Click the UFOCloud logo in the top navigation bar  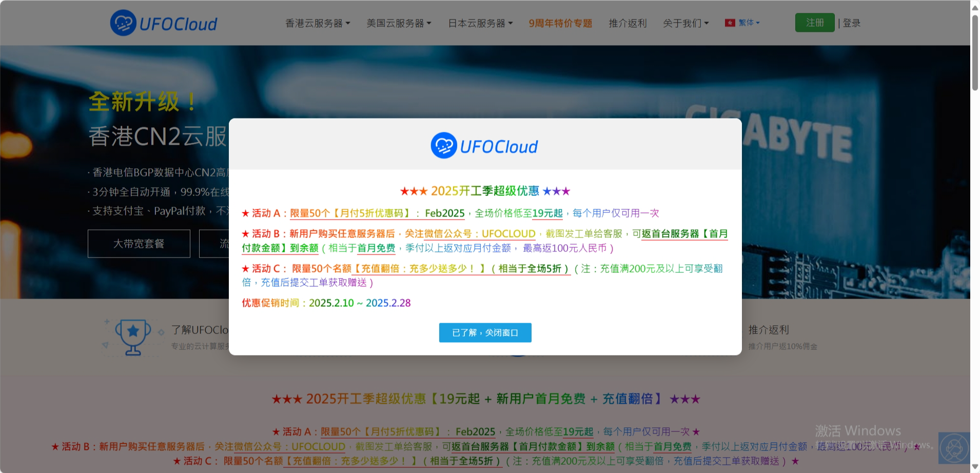pos(163,23)
